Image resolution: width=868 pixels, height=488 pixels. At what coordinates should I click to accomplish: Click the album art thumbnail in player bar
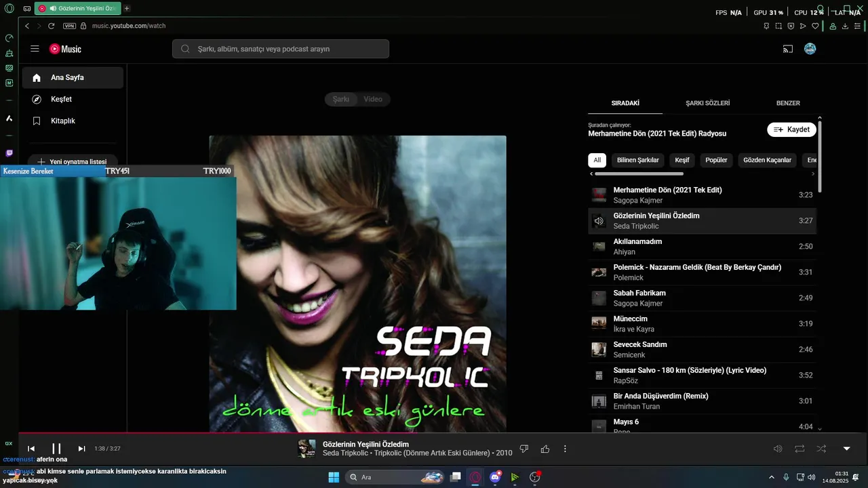click(x=307, y=449)
